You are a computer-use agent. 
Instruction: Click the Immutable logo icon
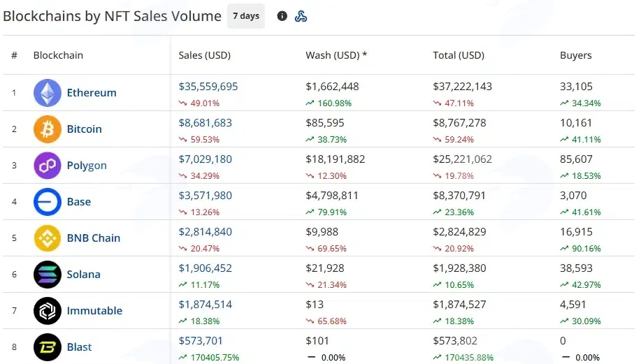48,311
